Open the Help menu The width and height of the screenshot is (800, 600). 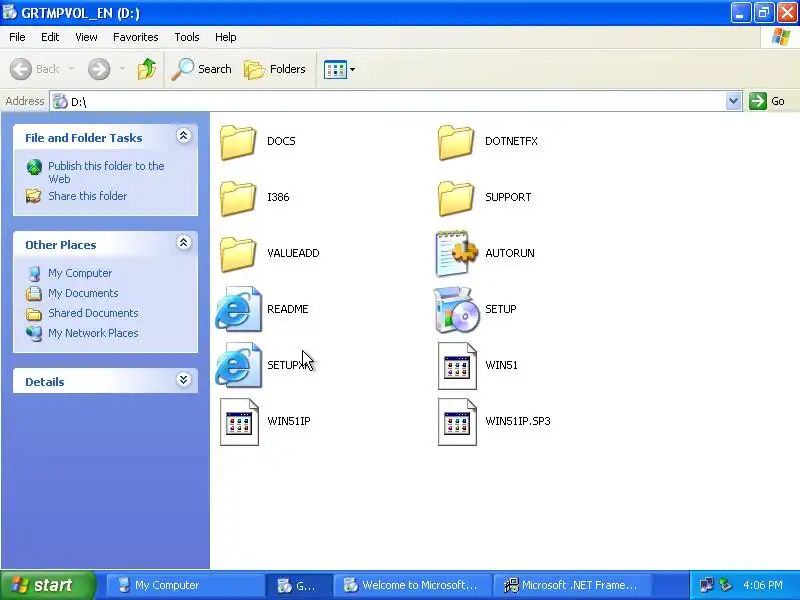click(226, 37)
